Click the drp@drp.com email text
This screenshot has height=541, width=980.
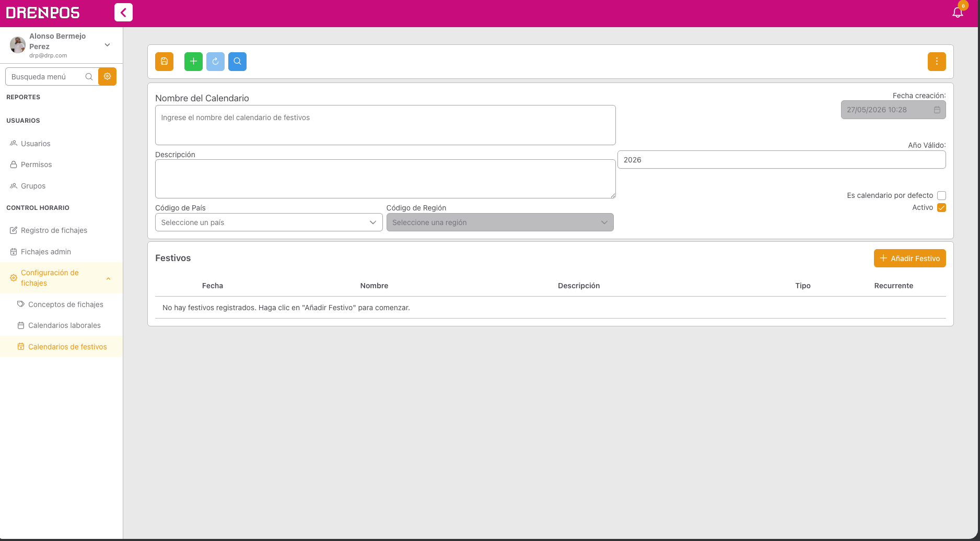pyautogui.click(x=48, y=55)
